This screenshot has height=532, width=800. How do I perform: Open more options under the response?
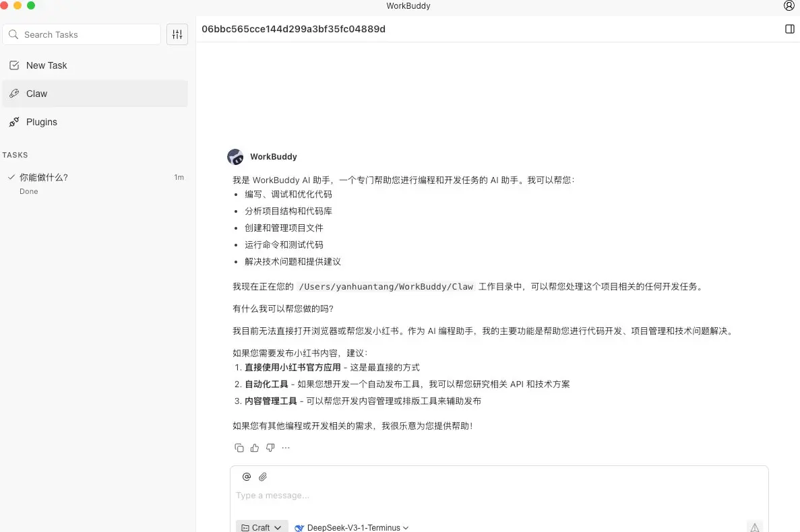coord(286,448)
